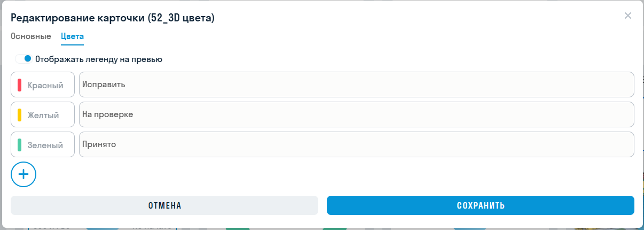This screenshot has height=230, width=644.
Task: Click the 'Отображать легенду на превью' label
Action: [x=99, y=59]
